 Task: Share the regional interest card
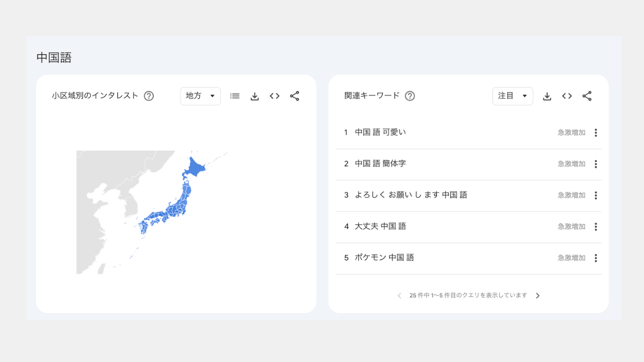coord(294,96)
